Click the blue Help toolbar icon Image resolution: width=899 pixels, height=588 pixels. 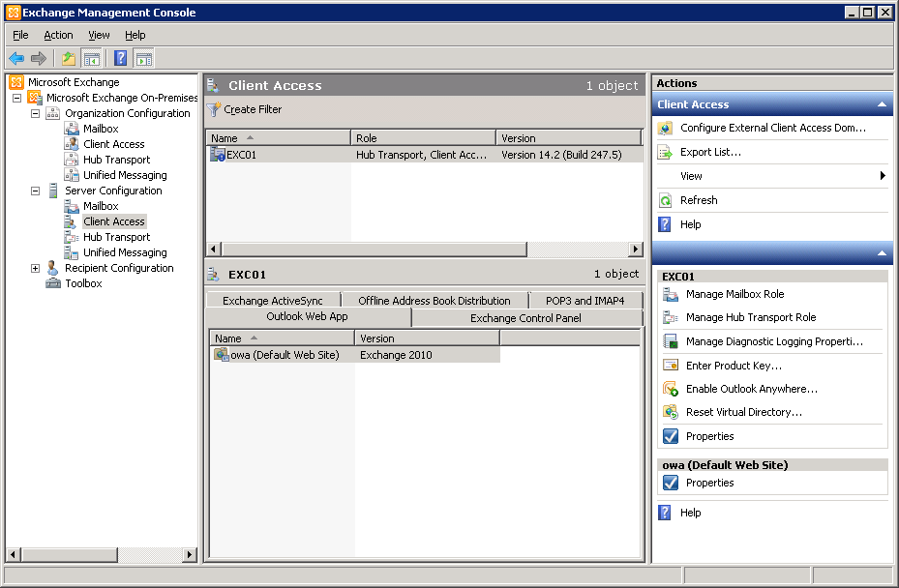(x=120, y=58)
